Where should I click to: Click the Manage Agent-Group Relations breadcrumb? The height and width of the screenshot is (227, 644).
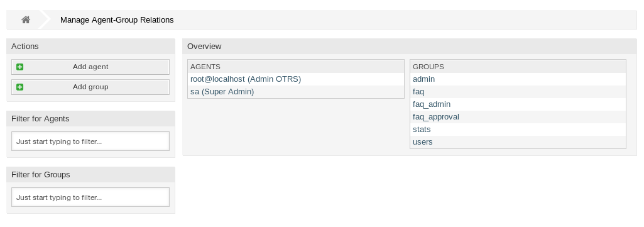(117, 19)
